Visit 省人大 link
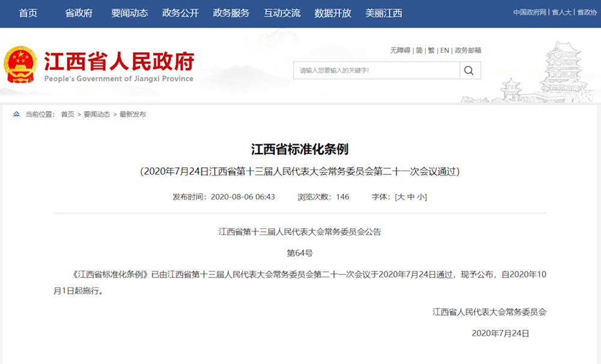Screen dimensions: 601x364 (561, 12)
